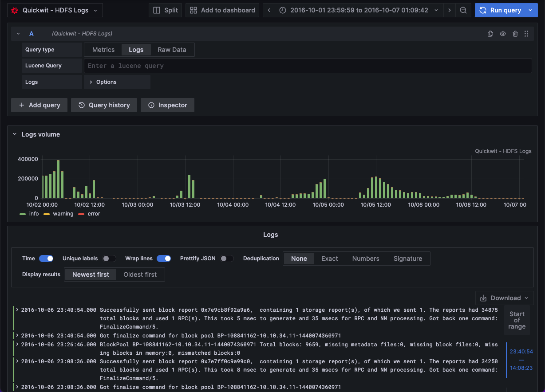Disable the Time toggle in Logs options
This screenshot has width=545, height=392.
click(x=46, y=258)
